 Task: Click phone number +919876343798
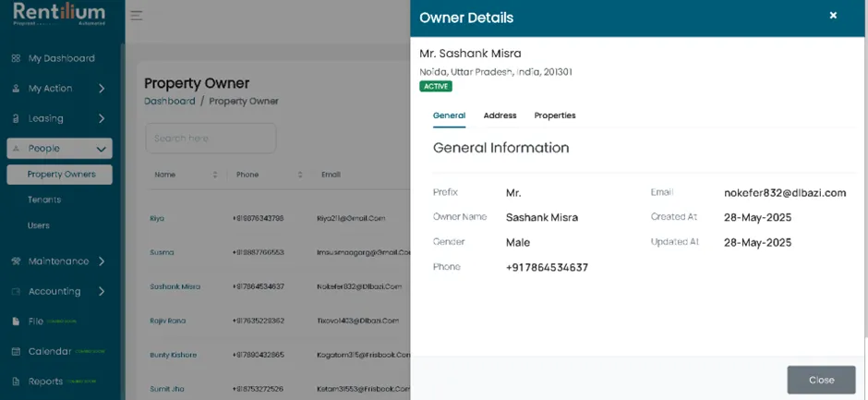tap(258, 218)
